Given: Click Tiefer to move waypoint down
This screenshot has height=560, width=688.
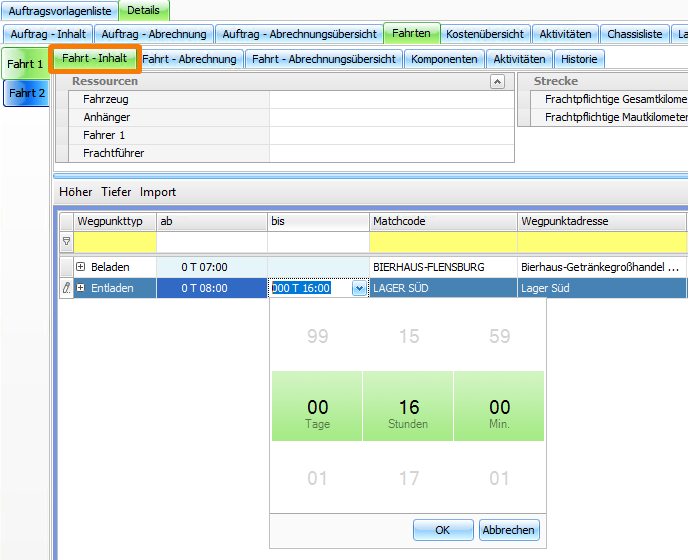Looking at the screenshot, I should (116, 192).
